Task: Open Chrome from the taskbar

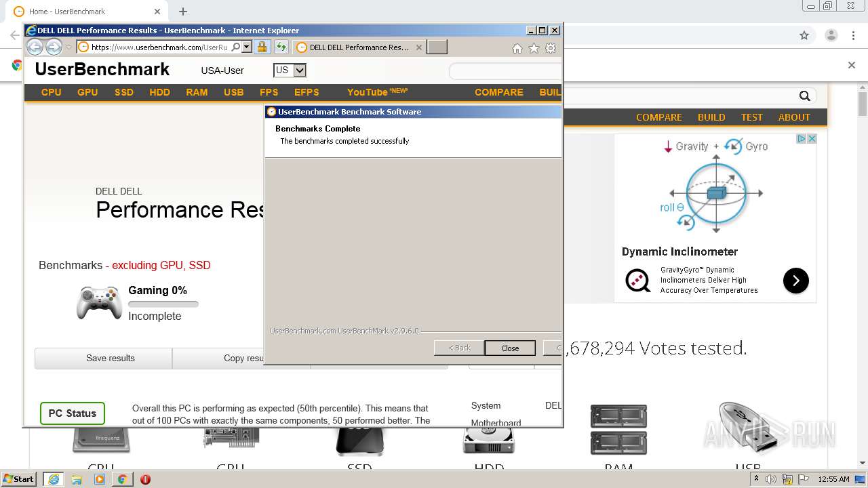Action: pos(122,479)
